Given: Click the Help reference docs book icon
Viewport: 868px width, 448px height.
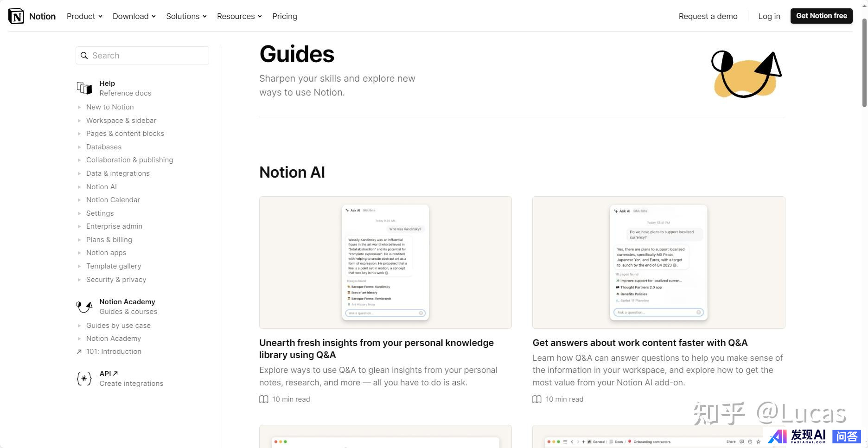Looking at the screenshot, I should [84, 88].
